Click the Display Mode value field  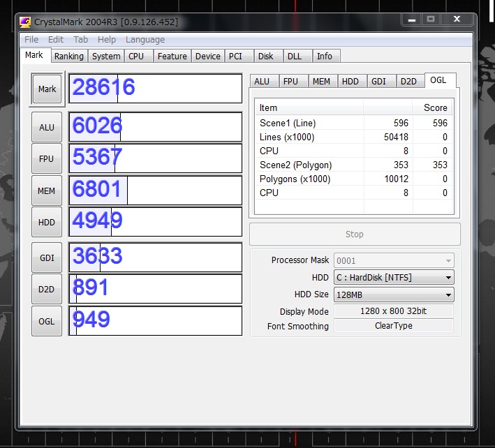coord(393,311)
